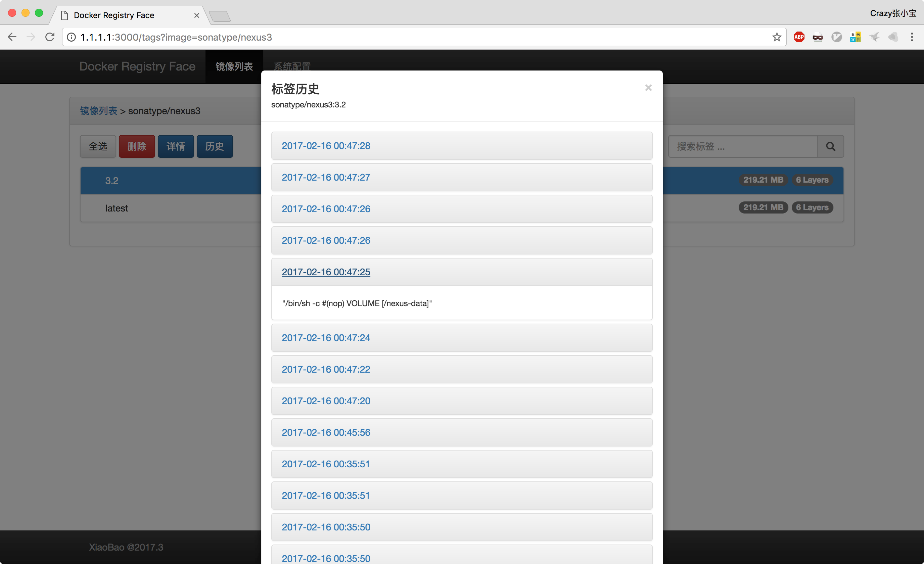Click the search magnifier button
This screenshot has height=564, width=924.
coord(830,146)
